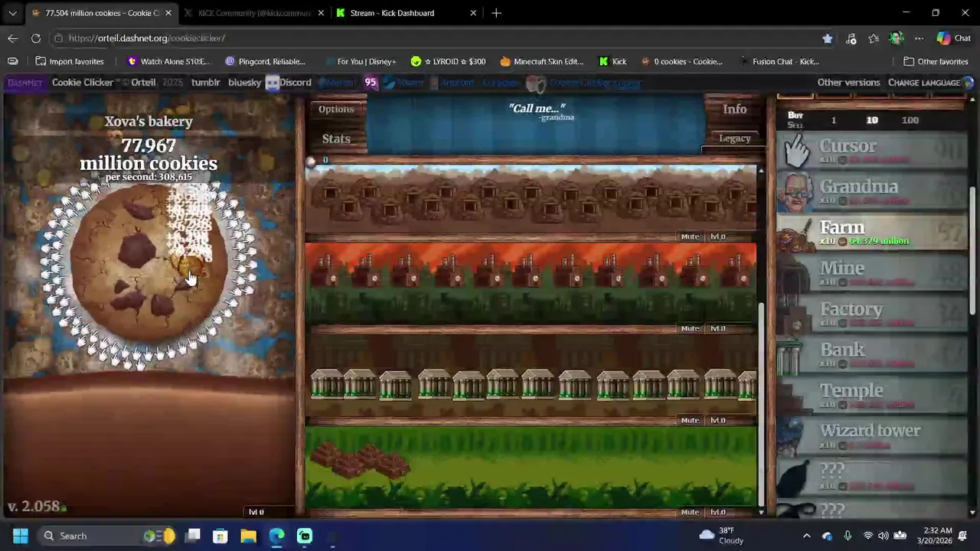Purchase ten Farms in the store

(x=872, y=232)
